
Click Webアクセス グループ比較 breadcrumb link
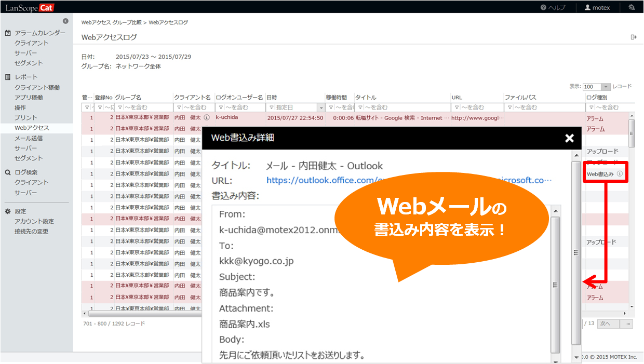coord(111,23)
